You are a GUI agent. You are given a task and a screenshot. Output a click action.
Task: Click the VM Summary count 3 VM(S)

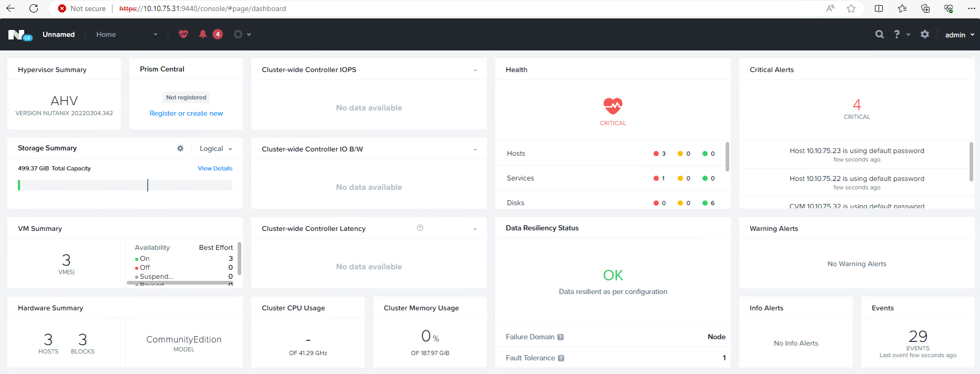tap(66, 264)
